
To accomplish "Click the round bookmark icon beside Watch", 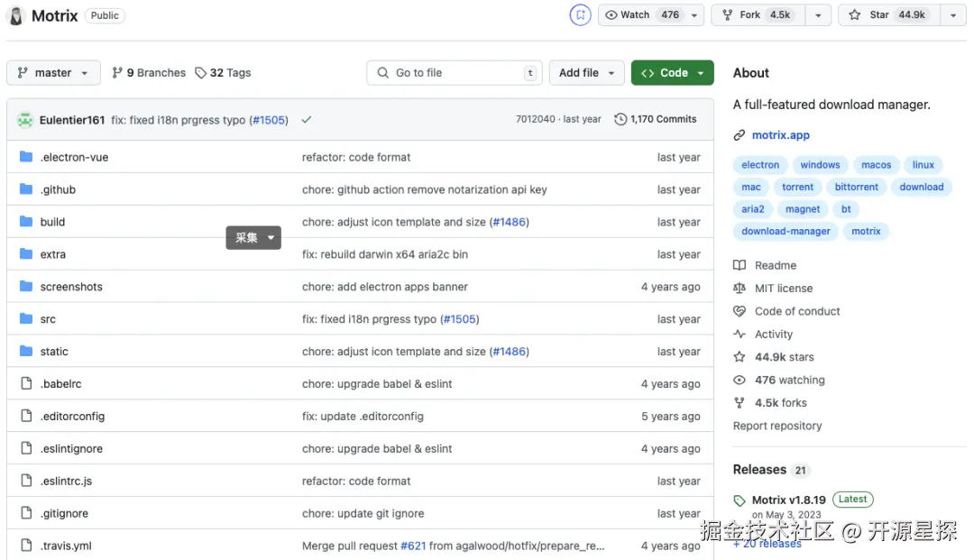I will click(580, 15).
